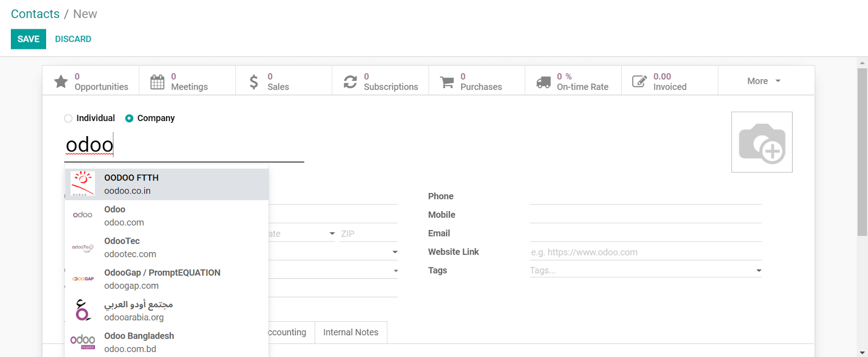Click the ZIP input field
The image size is (868, 357).
click(x=369, y=234)
